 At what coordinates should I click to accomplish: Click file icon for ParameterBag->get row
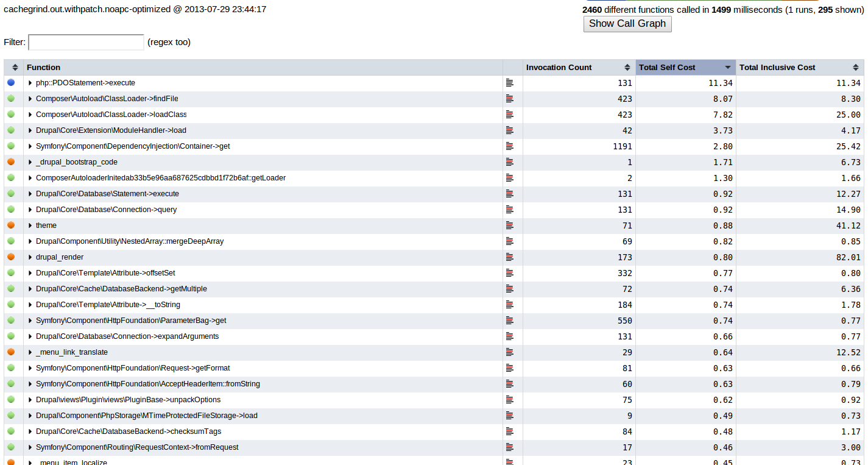pos(510,321)
